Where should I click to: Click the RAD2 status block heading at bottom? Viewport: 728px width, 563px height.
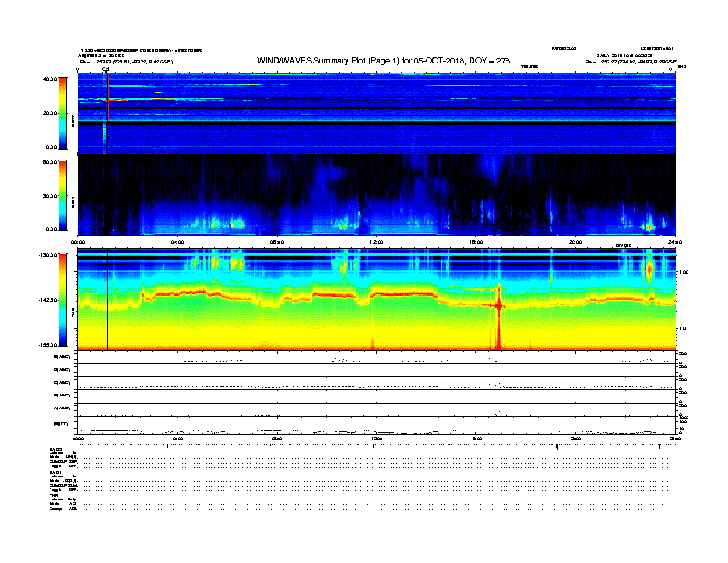(x=55, y=449)
